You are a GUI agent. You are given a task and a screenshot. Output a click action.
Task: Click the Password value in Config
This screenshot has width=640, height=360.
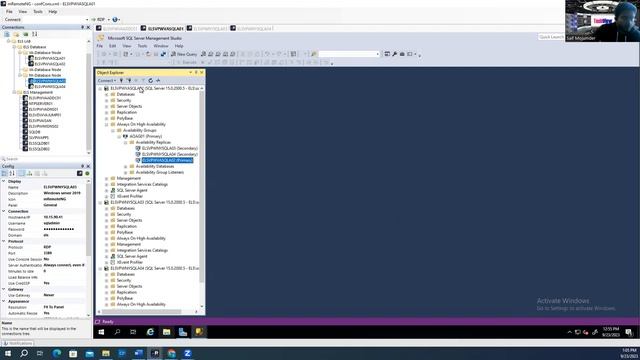[59, 229]
